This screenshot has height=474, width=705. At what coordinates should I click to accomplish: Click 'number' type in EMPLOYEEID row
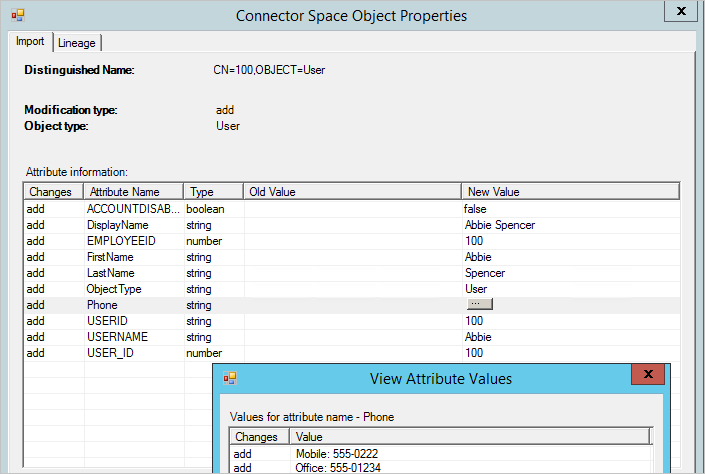coord(204,241)
